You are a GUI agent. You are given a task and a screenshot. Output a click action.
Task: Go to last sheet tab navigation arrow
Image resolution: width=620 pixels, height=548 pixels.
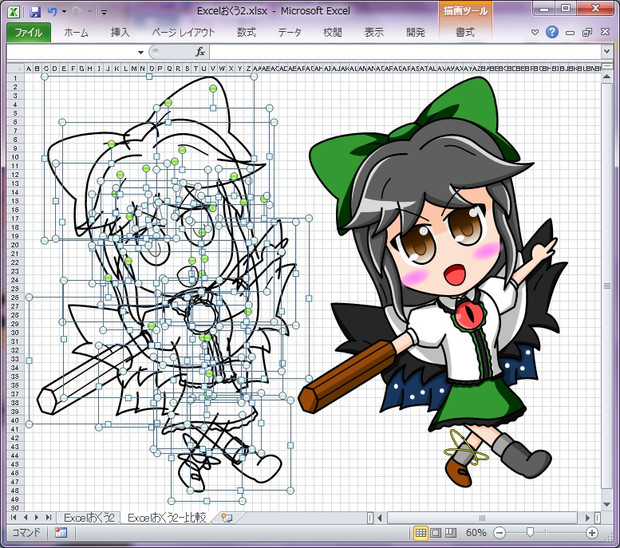pos(49,517)
